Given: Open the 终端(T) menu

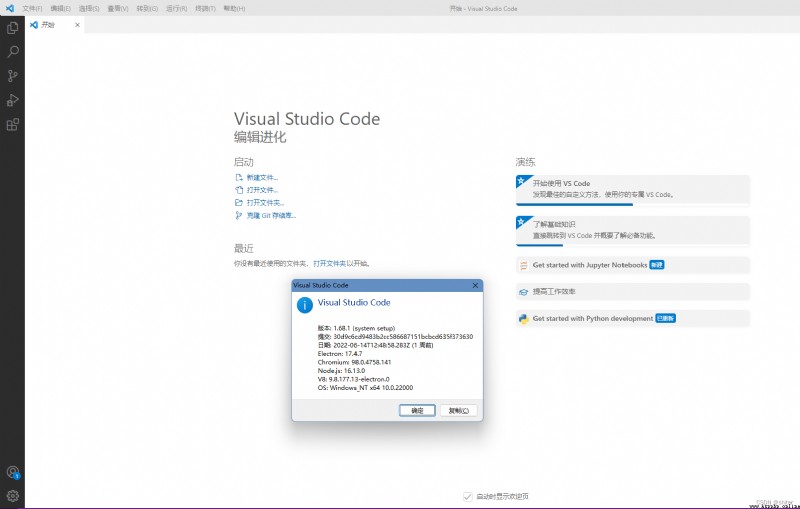Looking at the screenshot, I should coord(205,9).
